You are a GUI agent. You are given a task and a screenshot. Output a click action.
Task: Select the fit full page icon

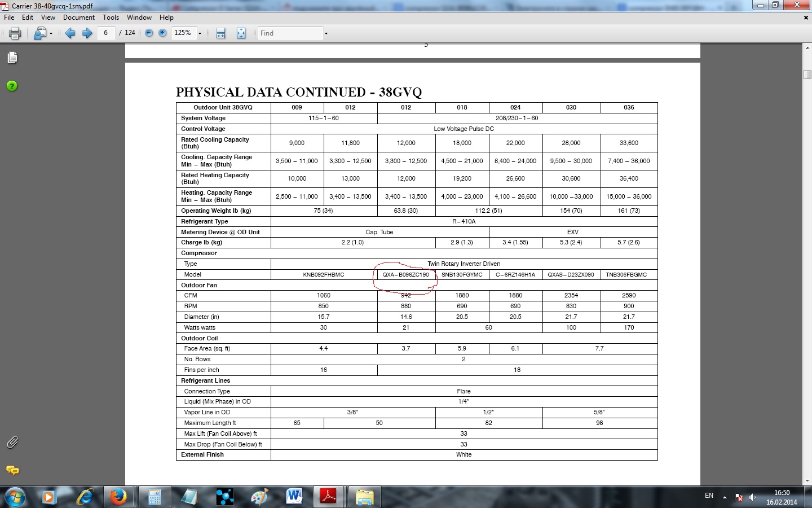click(x=241, y=33)
